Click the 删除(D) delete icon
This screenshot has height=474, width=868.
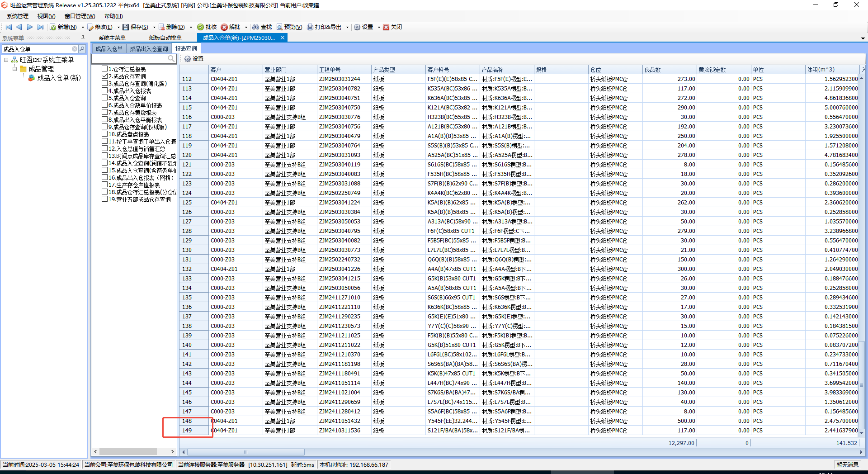pyautogui.click(x=162, y=27)
